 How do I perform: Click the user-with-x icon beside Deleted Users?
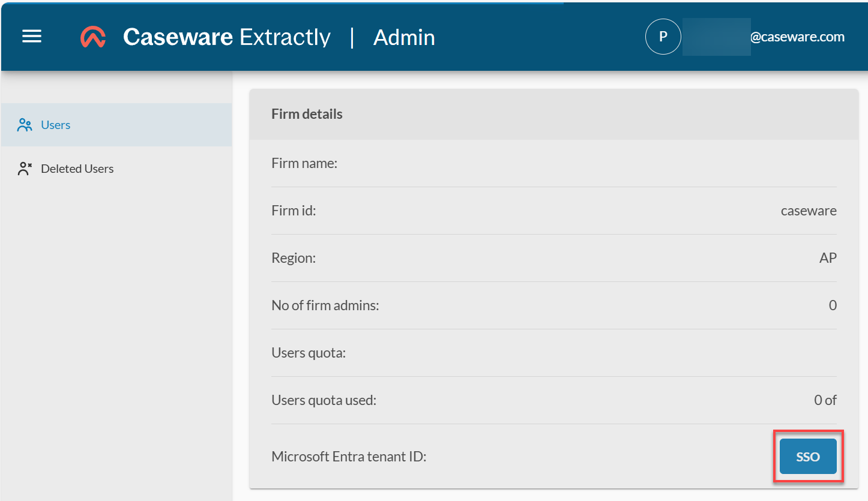click(24, 168)
